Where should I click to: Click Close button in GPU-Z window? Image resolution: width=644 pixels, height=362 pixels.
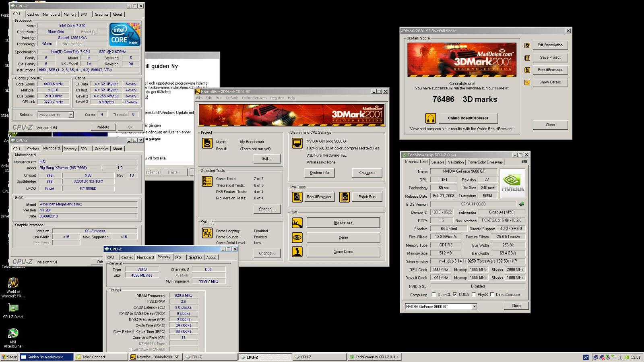516,306
